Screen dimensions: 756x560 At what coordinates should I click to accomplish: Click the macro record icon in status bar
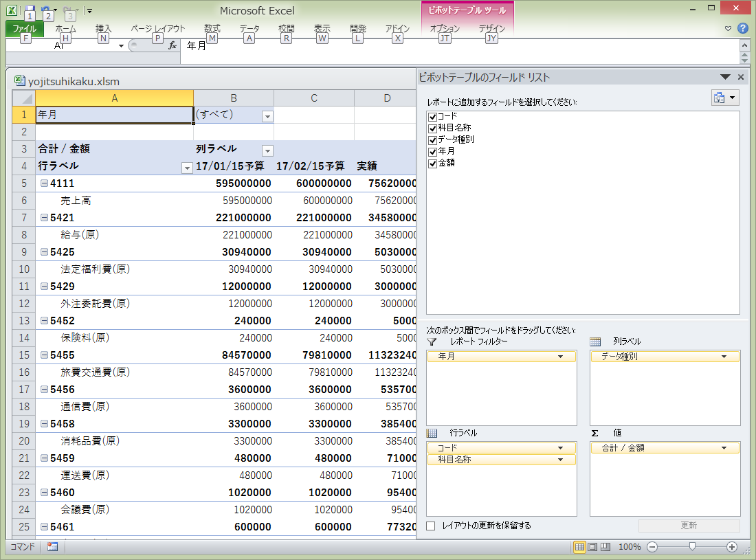[x=53, y=547]
